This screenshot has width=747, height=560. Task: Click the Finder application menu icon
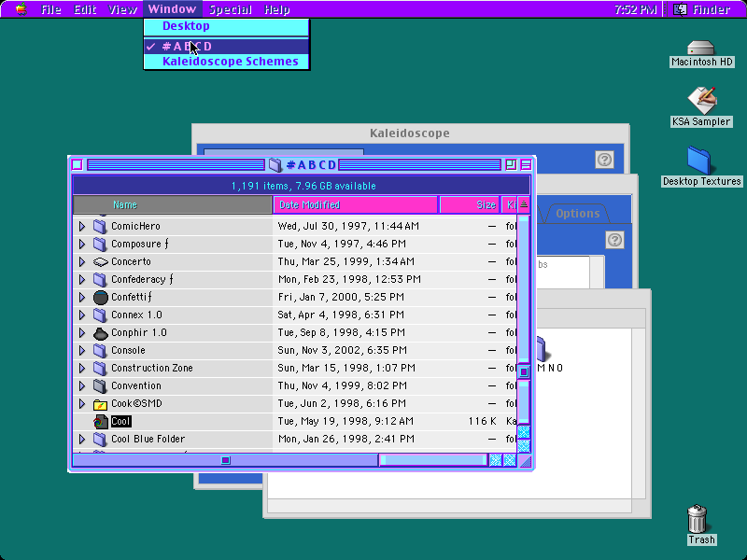coord(680,9)
